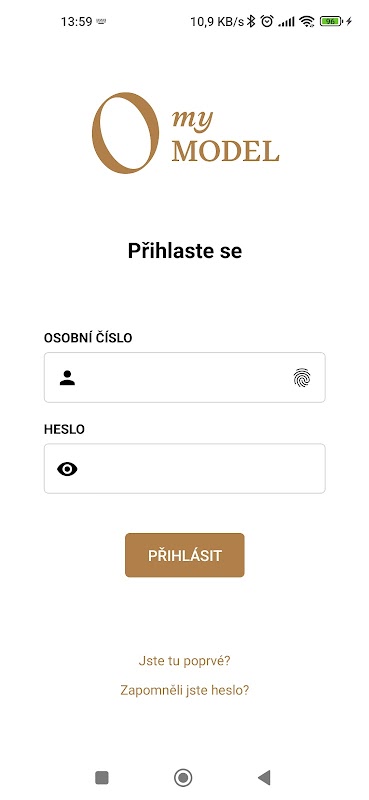Tap the Wi-Fi status icon

tap(306, 21)
